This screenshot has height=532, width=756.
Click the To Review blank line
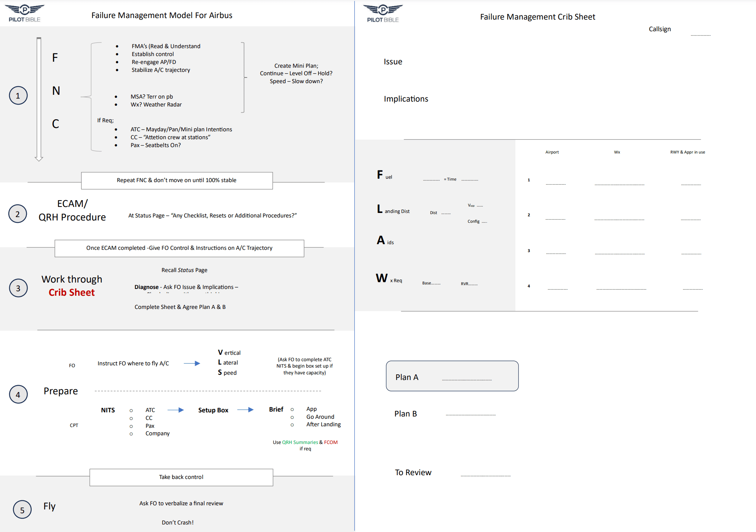click(486, 476)
